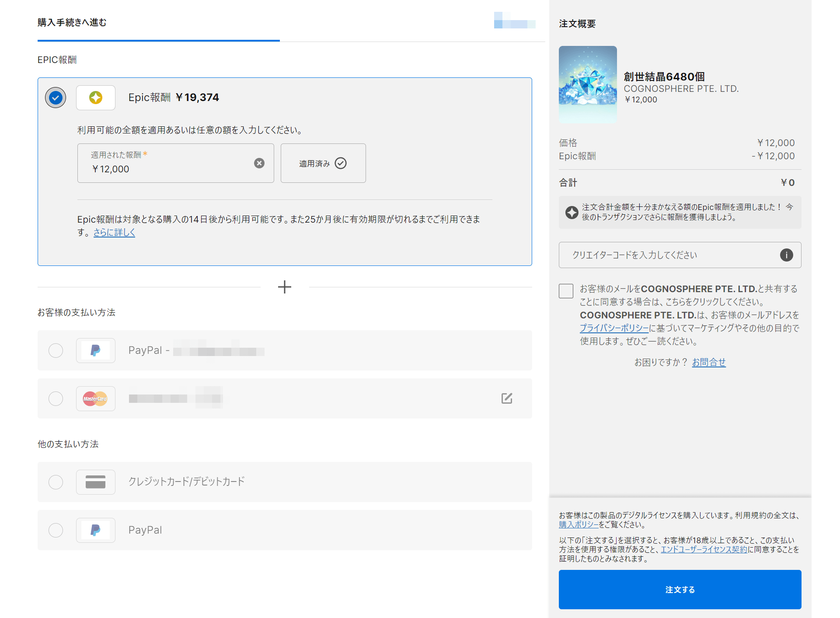Click the reward star icon in notice
Screen dimensions: 840x618
click(x=572, y=213)
